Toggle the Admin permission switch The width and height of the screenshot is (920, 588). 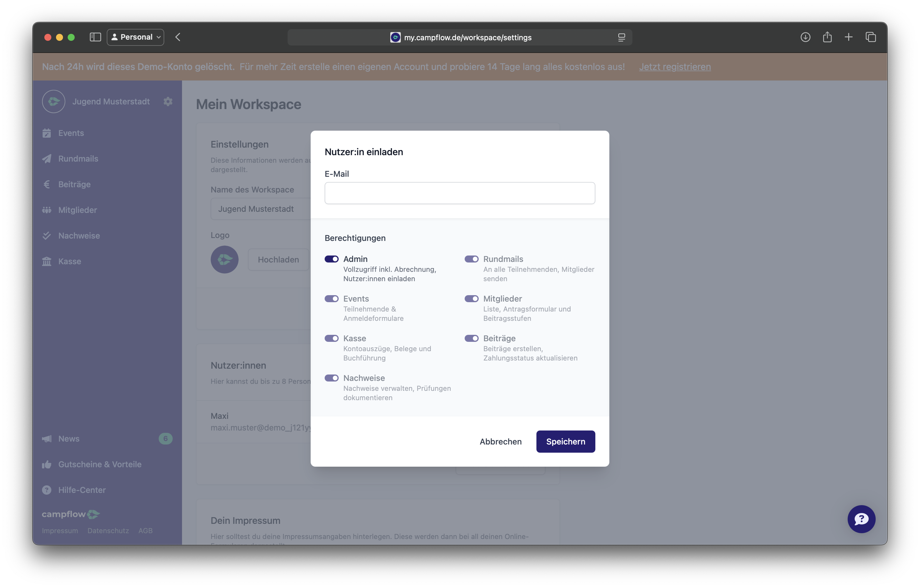coord(332,259)
